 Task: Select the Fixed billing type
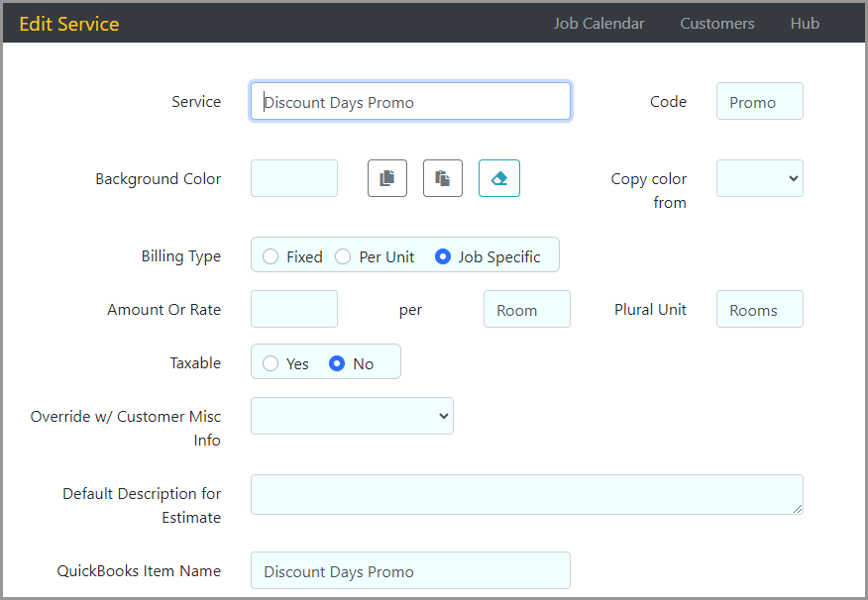pyautogui.click(x=271, y=256)
